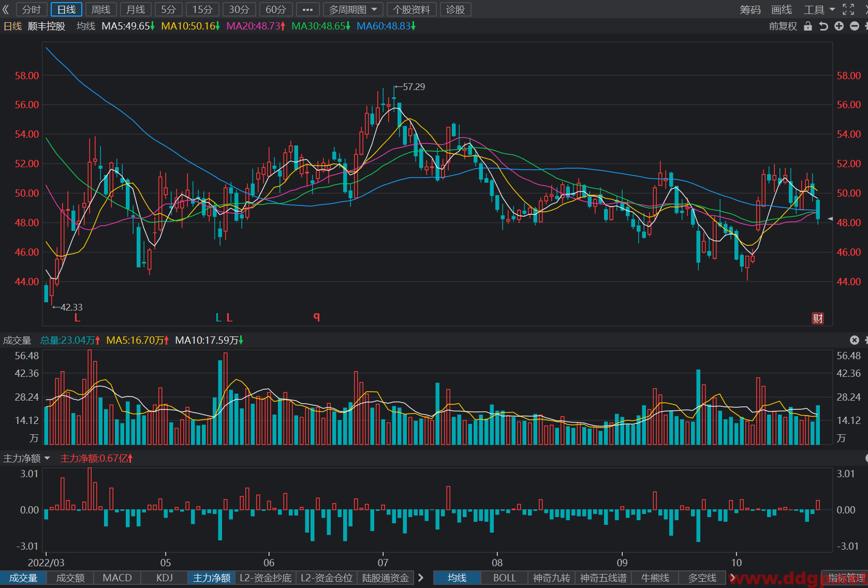Image resolution: width=868 pixels, height=588 pixels.
Task: Click the 主力净额:0.67亿 value label
Action: 96,458
